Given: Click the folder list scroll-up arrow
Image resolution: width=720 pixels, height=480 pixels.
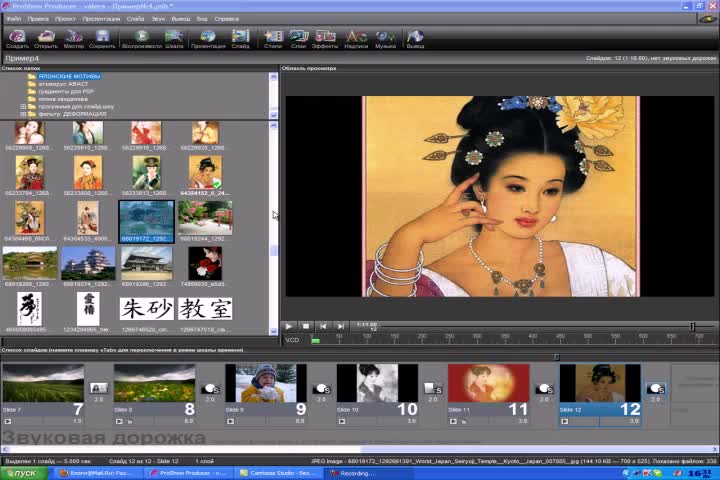Looking at the screenshot, I should [x=274, y=77].
